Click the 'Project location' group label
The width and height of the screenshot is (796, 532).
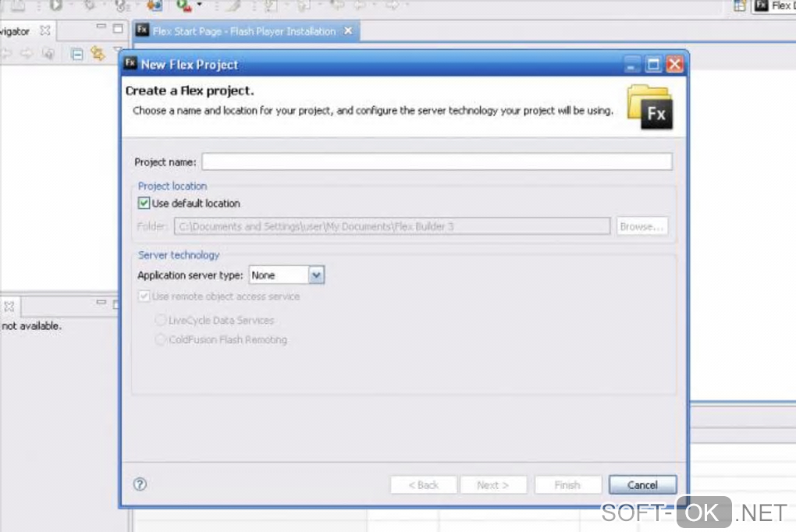pos(172,186)
